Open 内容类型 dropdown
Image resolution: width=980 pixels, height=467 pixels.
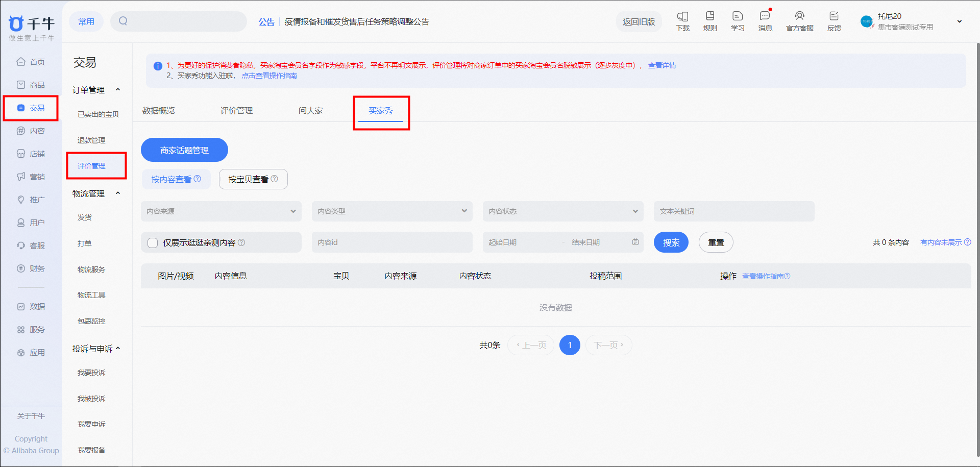392,211
